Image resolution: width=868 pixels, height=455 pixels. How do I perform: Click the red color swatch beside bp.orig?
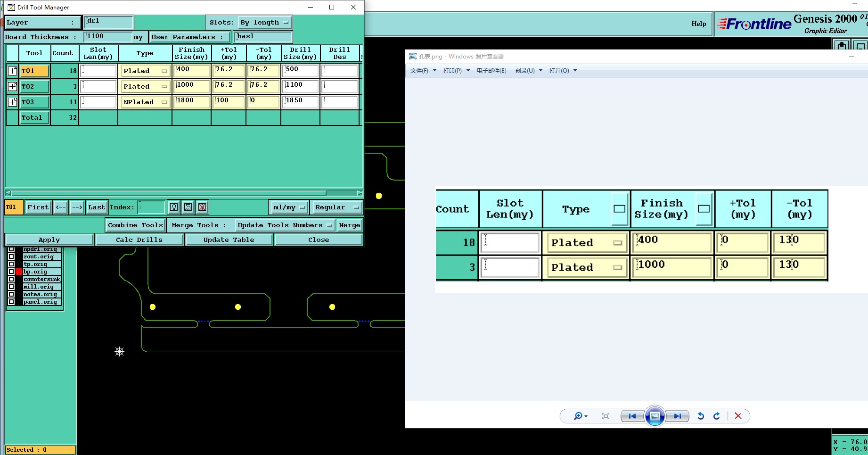(19, 272)
